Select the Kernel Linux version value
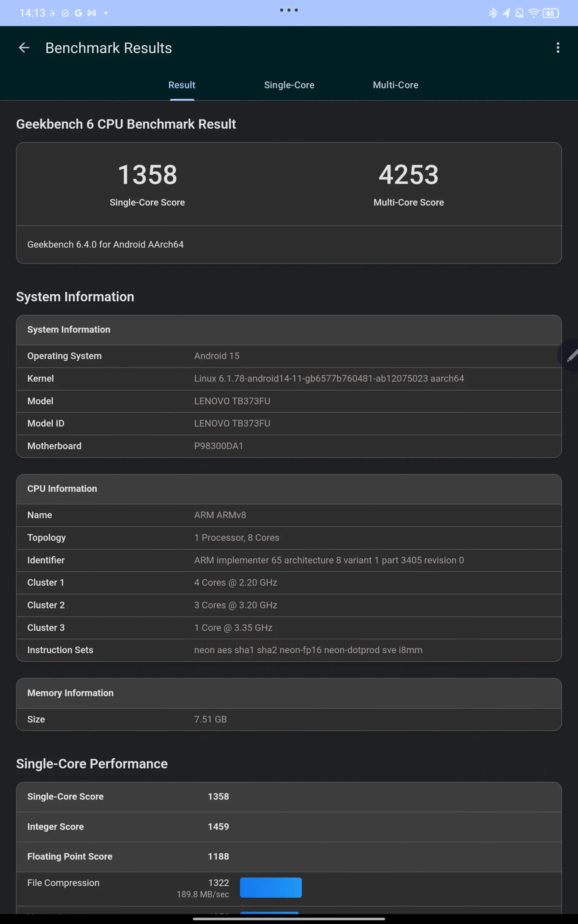578x924 pixels. tap(329, 378)
